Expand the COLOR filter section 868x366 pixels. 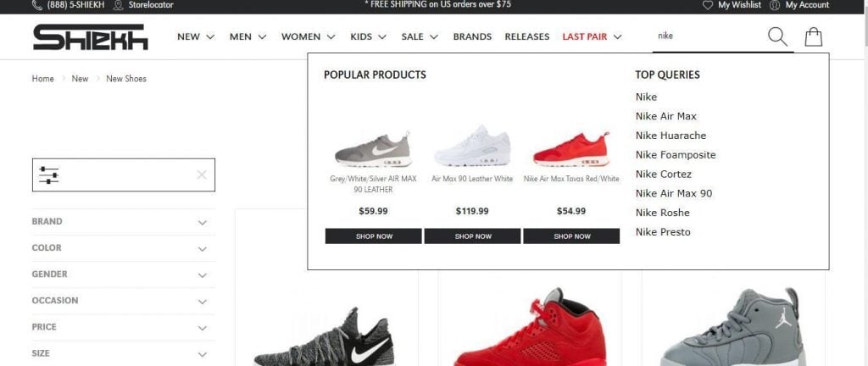124,248
